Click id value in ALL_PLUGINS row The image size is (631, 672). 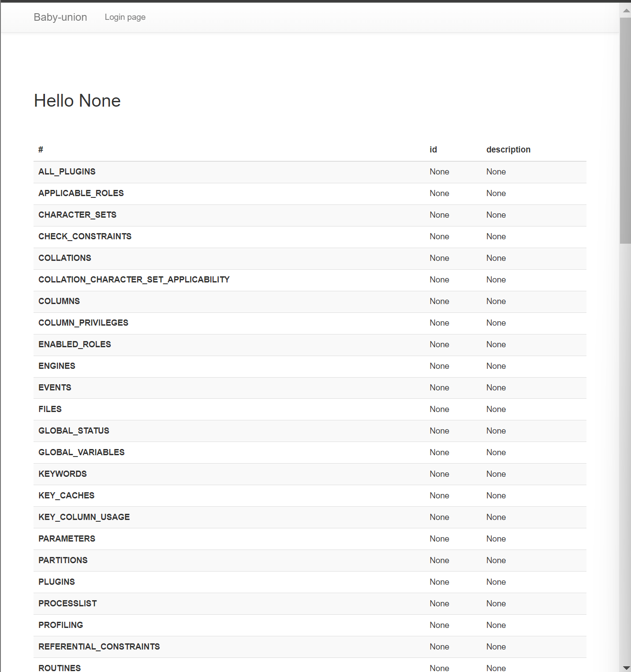(x=440, y=172)
